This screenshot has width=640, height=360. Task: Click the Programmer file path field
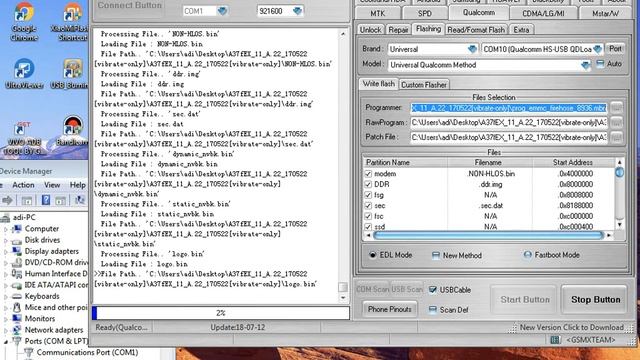tap(509, 108)
